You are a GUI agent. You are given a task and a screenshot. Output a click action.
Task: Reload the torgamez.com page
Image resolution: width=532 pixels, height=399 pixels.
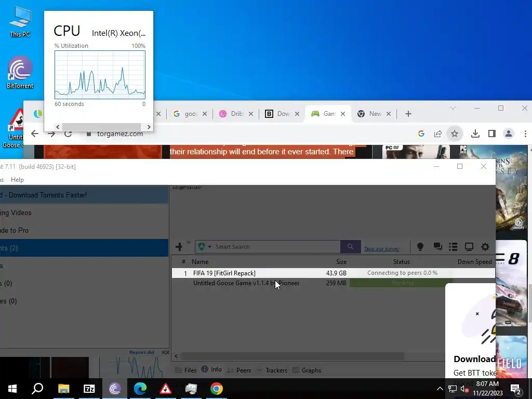point(68,134)
